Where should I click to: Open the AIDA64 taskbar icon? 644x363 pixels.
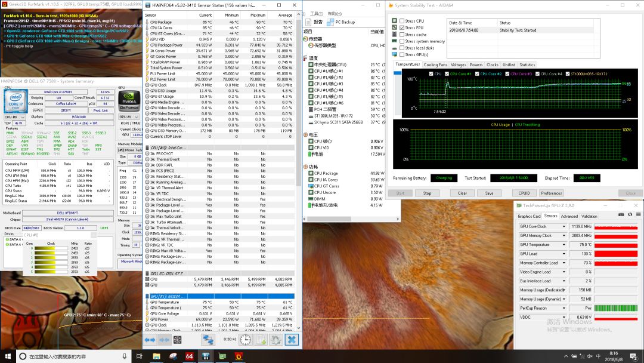(189, 356)
